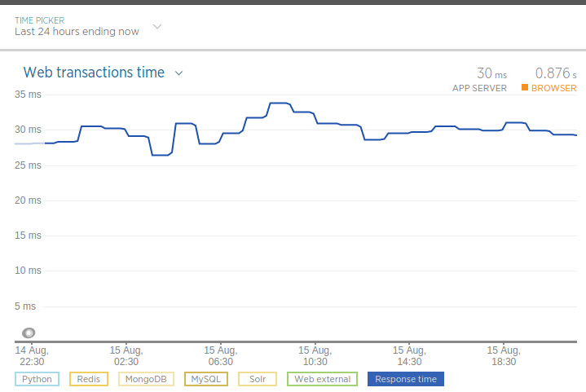The image size is (586, 392).
Task: Select the BROWSER label
Action: coord(553,88)
